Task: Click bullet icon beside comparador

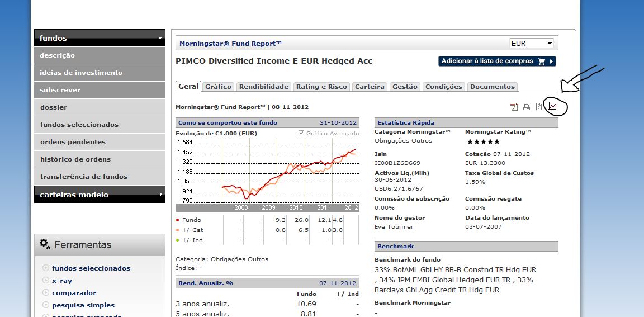Action: (x=46, y=293)
